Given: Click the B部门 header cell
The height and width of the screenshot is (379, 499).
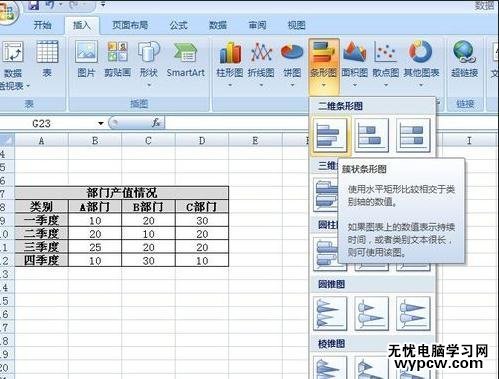Looking at the screenshot, I should 148,207.
